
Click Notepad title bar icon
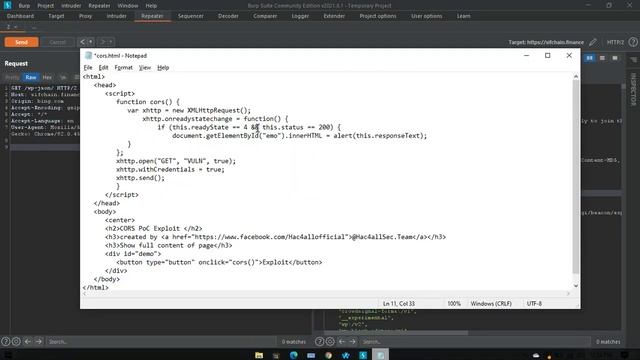coord(88,56)
